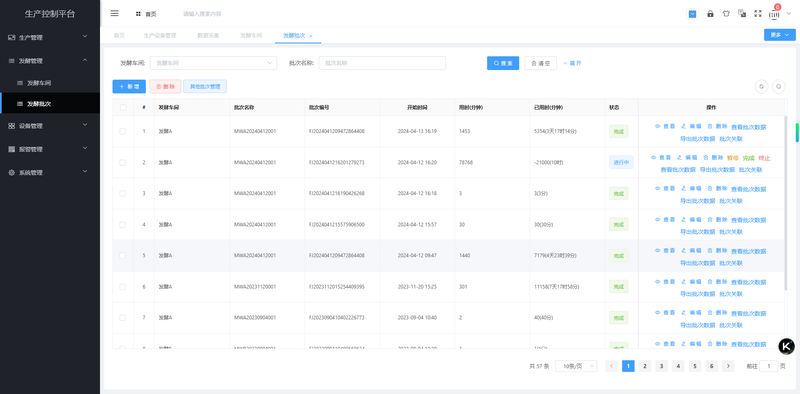Click the 其他批次管理 button
The image size is (800, 394).
click(205, 87)
